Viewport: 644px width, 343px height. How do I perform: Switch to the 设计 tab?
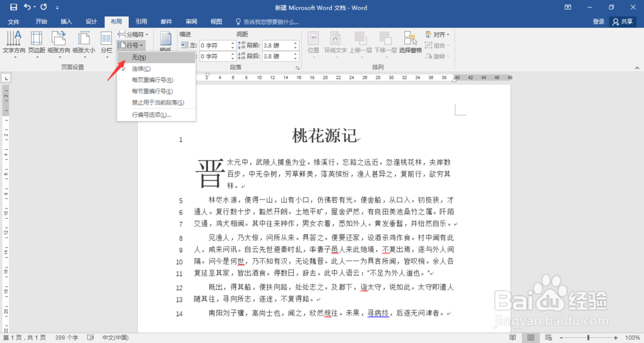pyautogui.click(x=91, y=22)
